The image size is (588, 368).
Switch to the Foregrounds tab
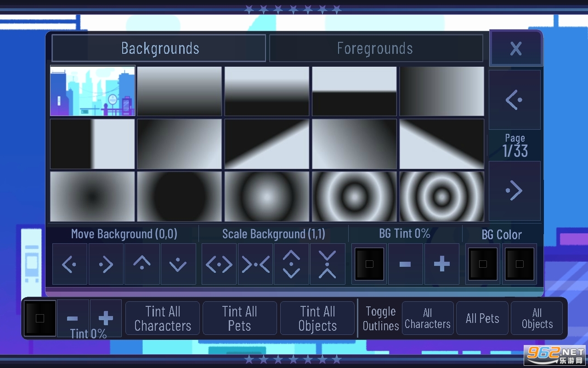[x=376, y=48]
